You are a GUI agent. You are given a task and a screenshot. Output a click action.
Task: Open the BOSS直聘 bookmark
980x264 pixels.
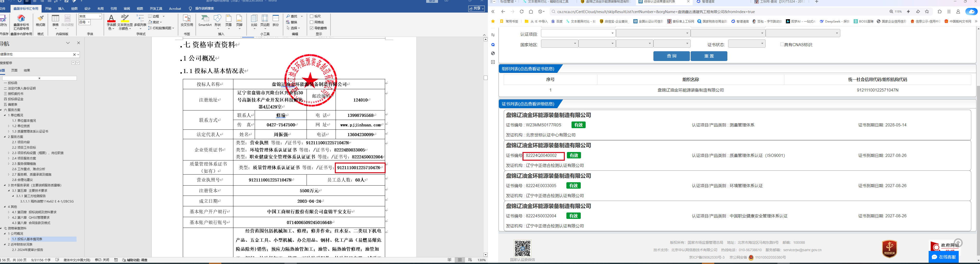point(863,22)
